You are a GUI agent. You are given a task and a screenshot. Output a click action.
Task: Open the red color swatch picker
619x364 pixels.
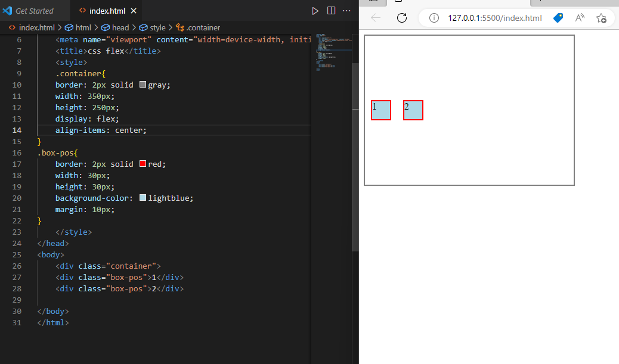pyautogui.click(x=143, y=164)
